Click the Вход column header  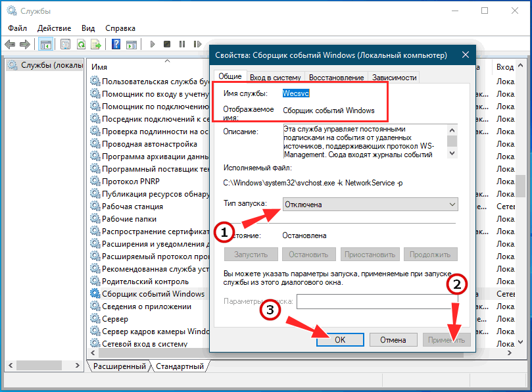click(x=504, y=67)
